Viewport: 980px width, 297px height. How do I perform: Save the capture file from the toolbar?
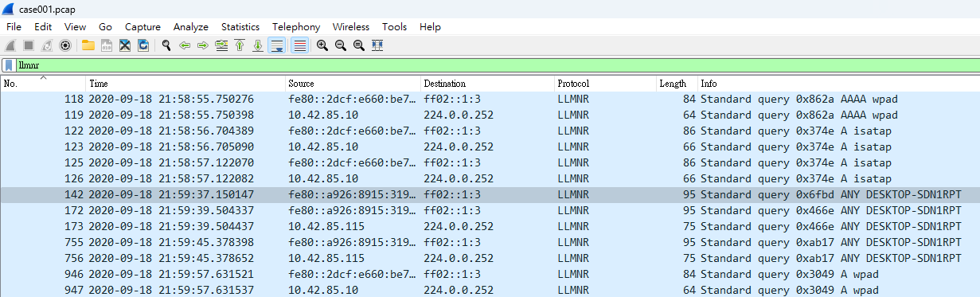[x=106, y=45]
